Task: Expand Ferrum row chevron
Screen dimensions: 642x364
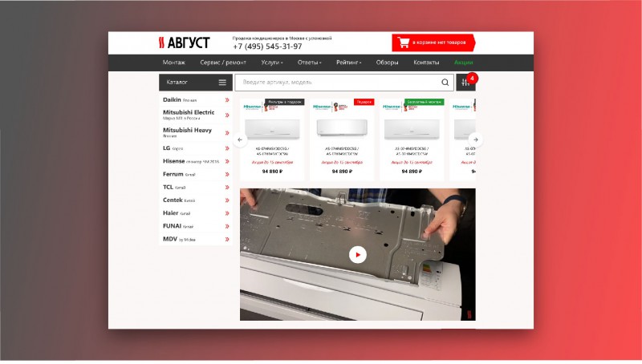Action: click(x=227, y=174)
